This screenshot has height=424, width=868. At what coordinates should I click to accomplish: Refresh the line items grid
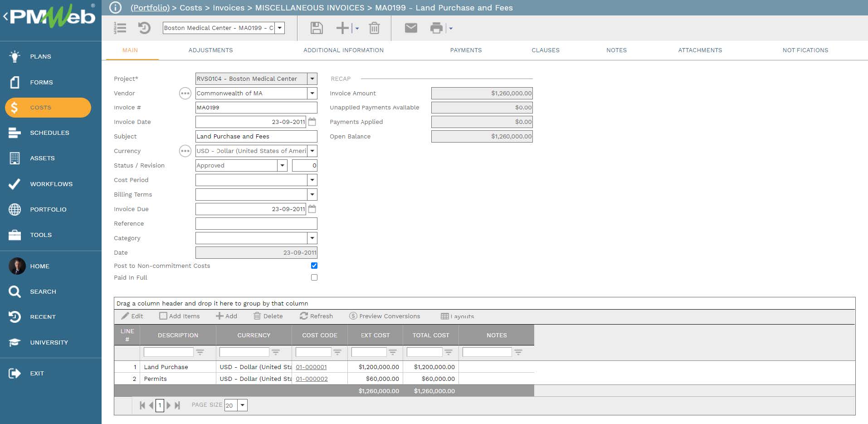coord(317,316)
